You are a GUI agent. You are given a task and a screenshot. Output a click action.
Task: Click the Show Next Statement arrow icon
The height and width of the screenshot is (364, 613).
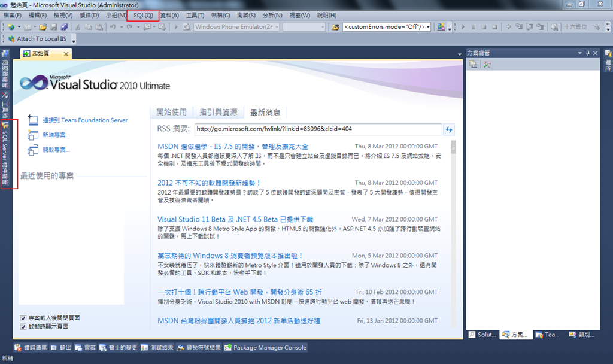point(508,27)
